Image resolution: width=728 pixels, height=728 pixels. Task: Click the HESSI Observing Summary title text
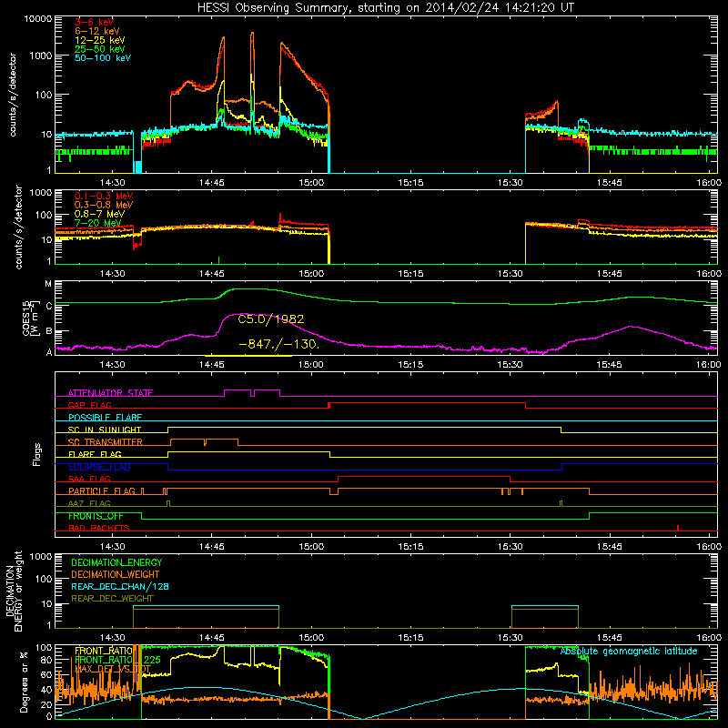tap(386, 7)
